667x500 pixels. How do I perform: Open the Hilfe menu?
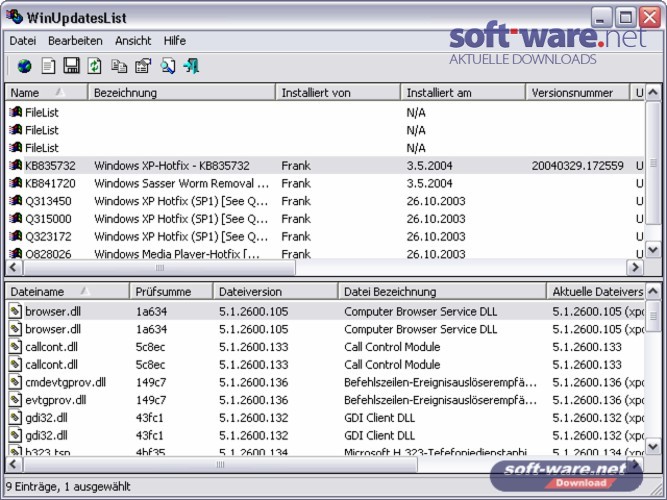(x=174, y=41)
